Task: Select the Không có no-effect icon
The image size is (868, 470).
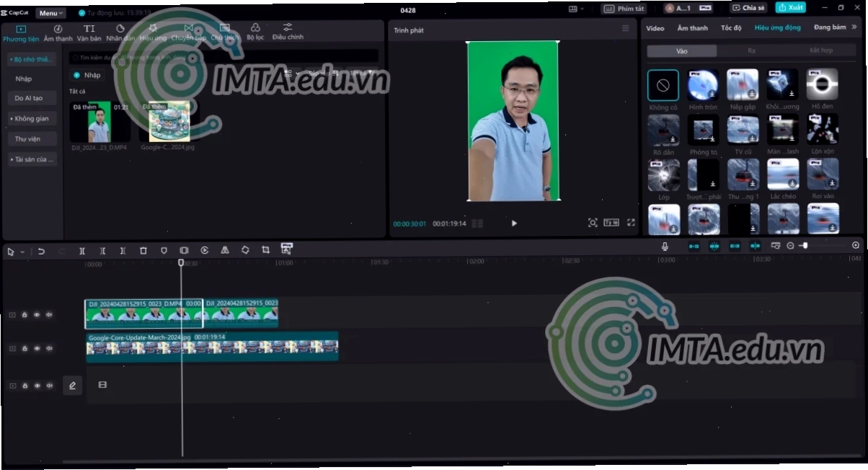Action: click(x=663, y=85)
